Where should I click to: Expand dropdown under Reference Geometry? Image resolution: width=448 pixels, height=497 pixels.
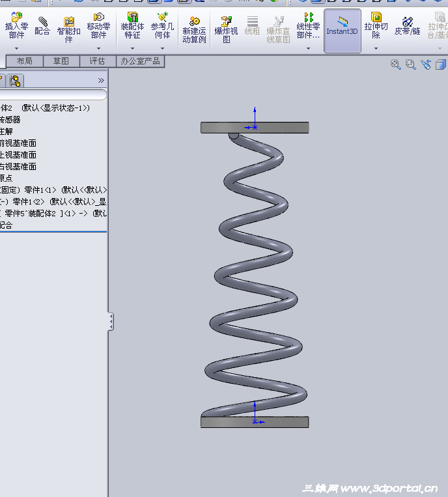162,48
